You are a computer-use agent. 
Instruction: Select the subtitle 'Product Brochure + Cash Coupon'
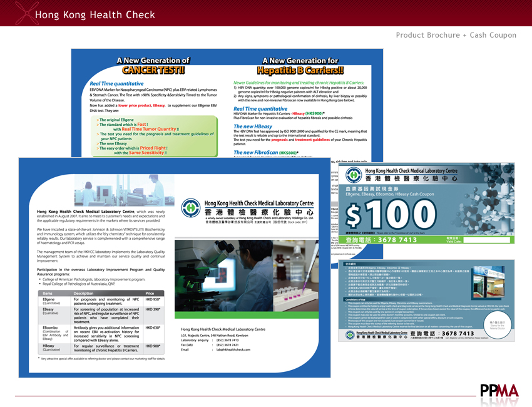pos(456,35)
